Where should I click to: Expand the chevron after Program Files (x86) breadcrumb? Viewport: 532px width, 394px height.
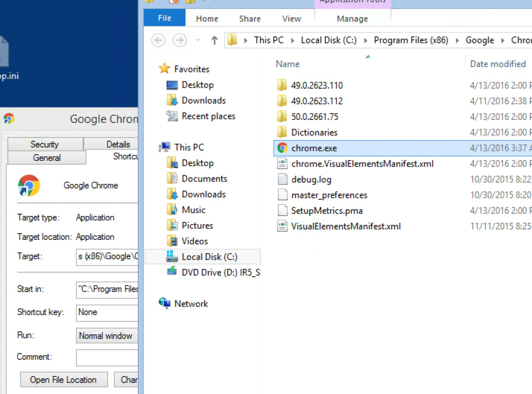(x=457, y=40)
